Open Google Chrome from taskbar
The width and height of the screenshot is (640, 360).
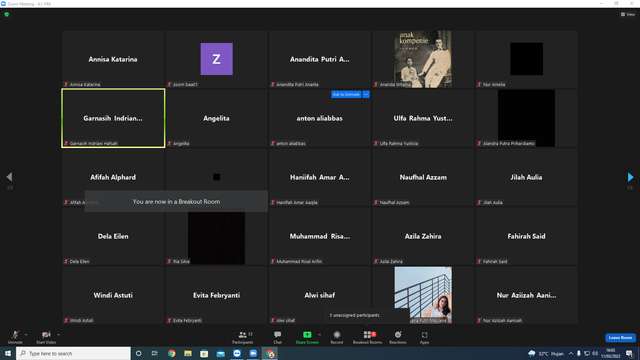point(171,353)
